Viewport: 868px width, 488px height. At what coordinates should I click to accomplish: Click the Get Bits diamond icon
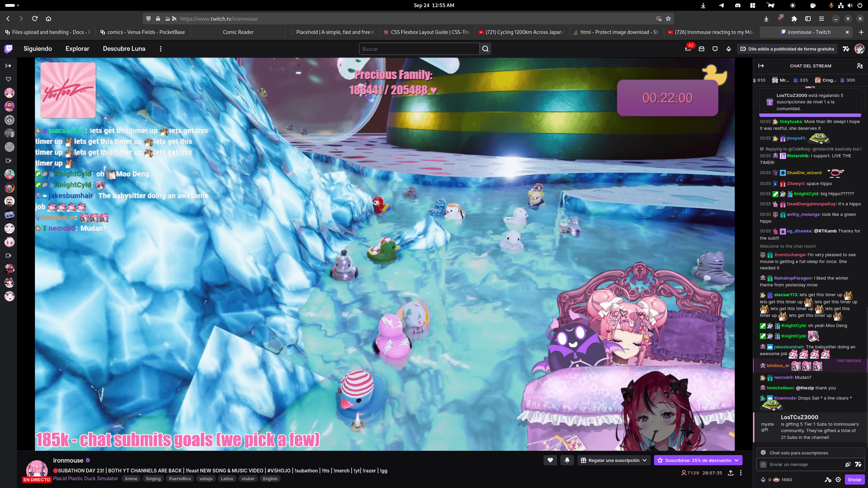click(x=729, y=49)
